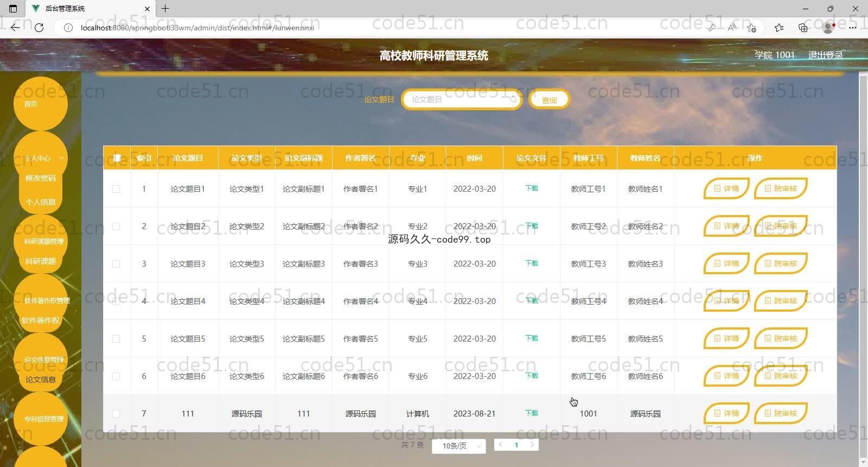The width and height of the screenshot is (868, 467).
Task: Click the 时间 column header
Action: click(475, 158)
